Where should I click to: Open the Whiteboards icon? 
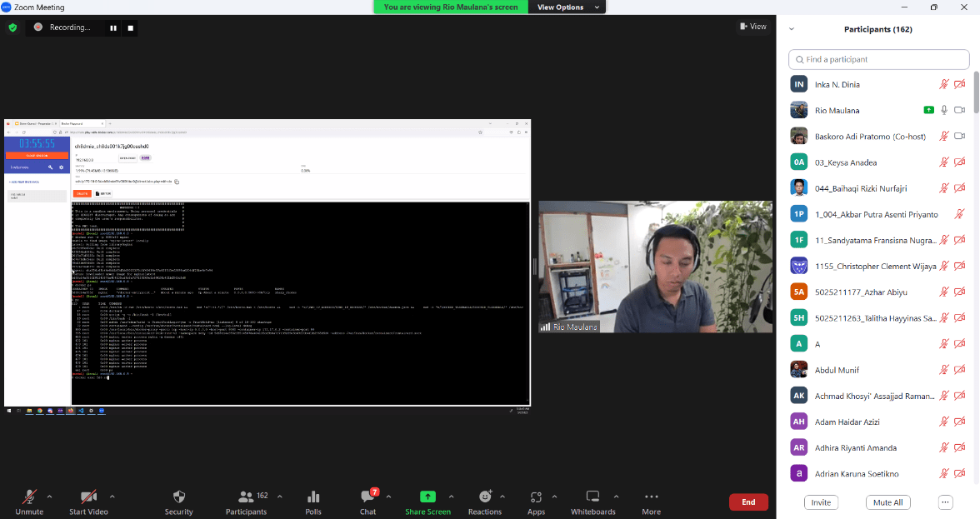pyautogui.click(x=592, y=497)
